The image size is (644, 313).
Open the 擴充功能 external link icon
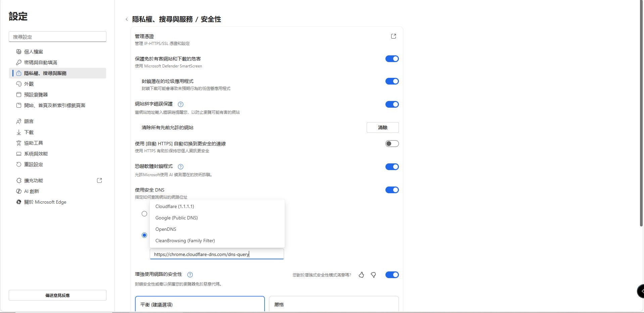[99, 180]
